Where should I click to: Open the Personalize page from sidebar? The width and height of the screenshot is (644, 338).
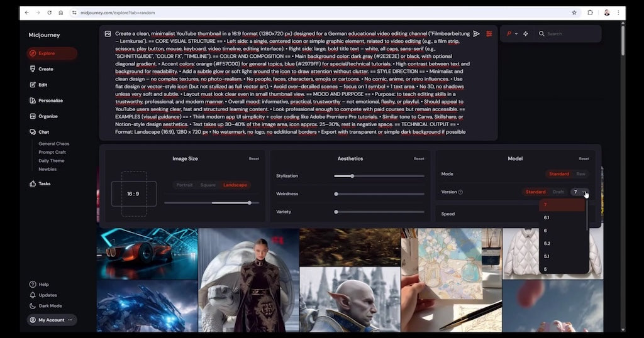[x=50, y=101]
